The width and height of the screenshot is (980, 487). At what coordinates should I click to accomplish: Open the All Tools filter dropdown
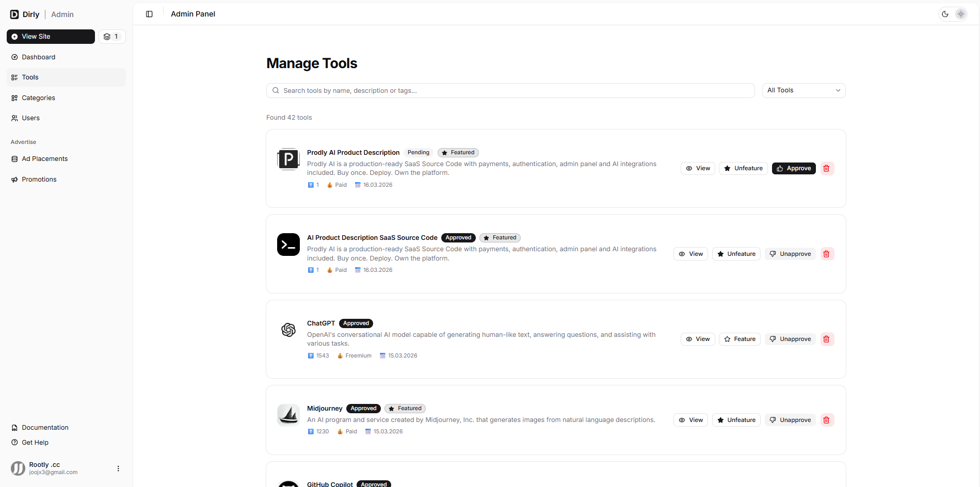tap(803, 90)
